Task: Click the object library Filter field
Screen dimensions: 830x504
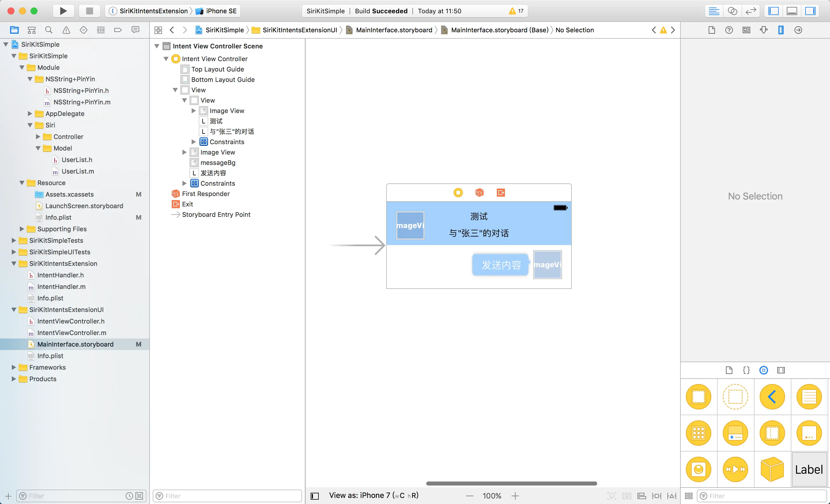Action: pyautogui.click(x=761, y=496)
